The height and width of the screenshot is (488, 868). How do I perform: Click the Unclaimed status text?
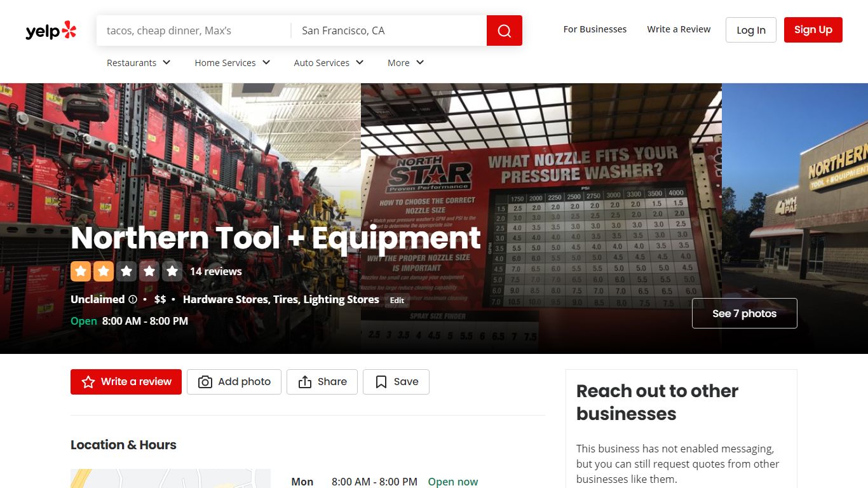[97, 299]
